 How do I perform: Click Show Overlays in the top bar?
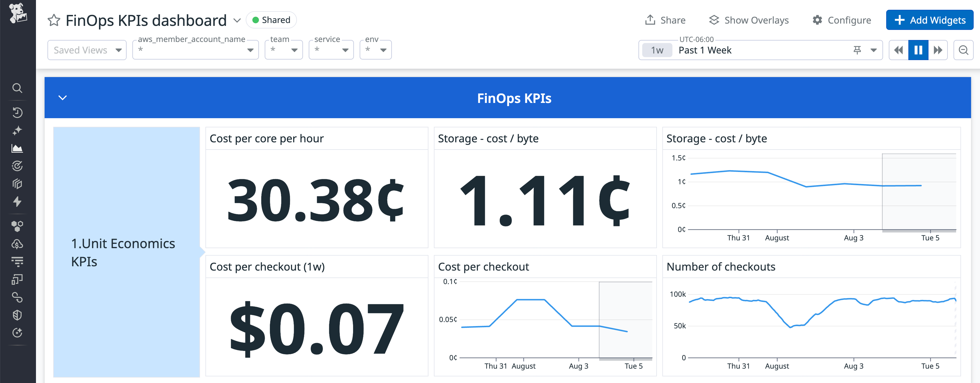click(749, 20)
